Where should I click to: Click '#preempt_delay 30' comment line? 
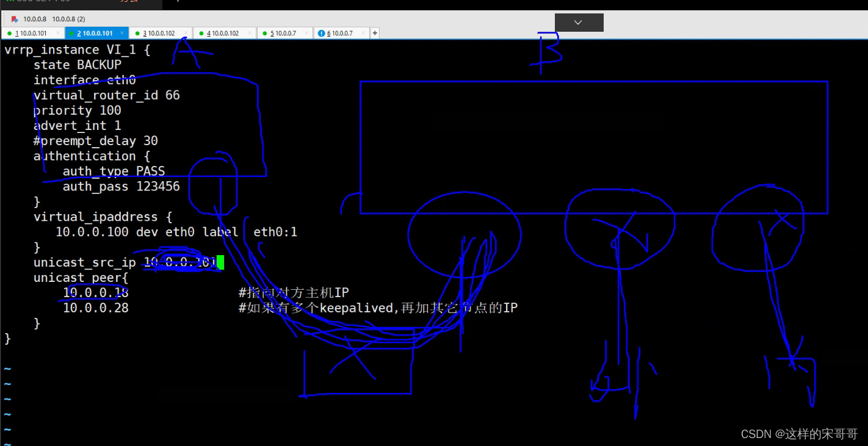(x=96, y=141)
